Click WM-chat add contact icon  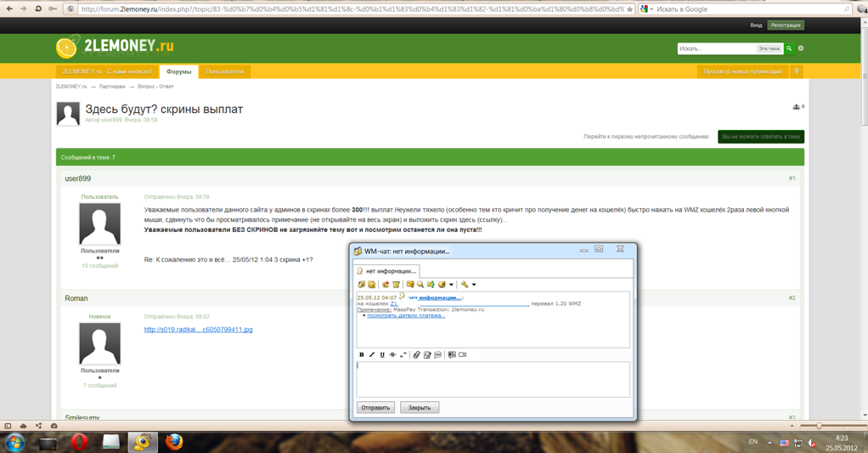(x=386, y=284)
